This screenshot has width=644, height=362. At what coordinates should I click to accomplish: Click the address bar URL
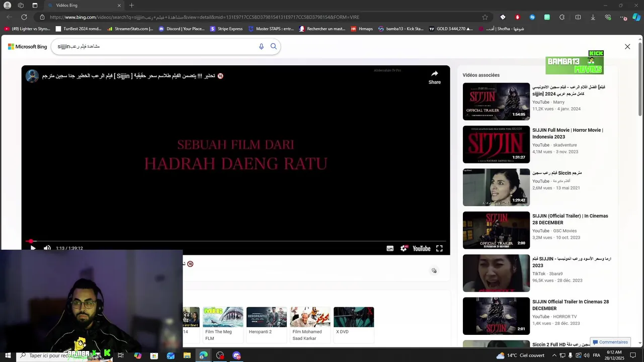204,17
